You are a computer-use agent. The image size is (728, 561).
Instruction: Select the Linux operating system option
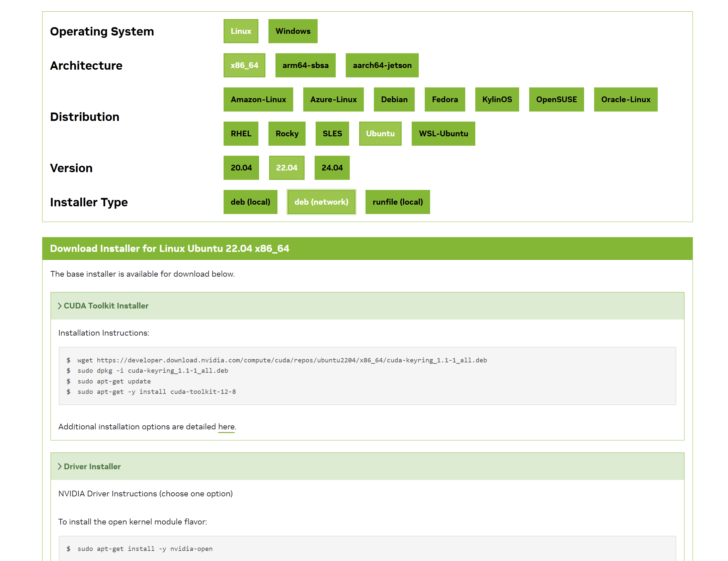point(241,31)
